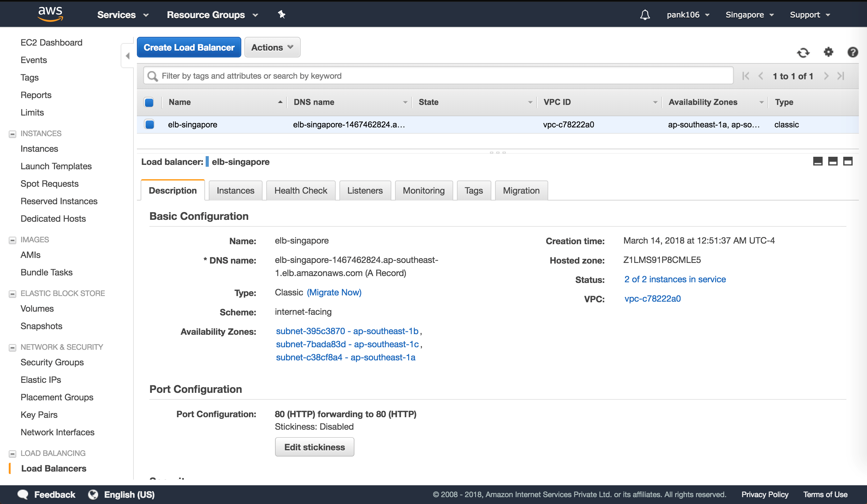Maximize the details pane using rightmost layout icon

(x=848, y=161)
